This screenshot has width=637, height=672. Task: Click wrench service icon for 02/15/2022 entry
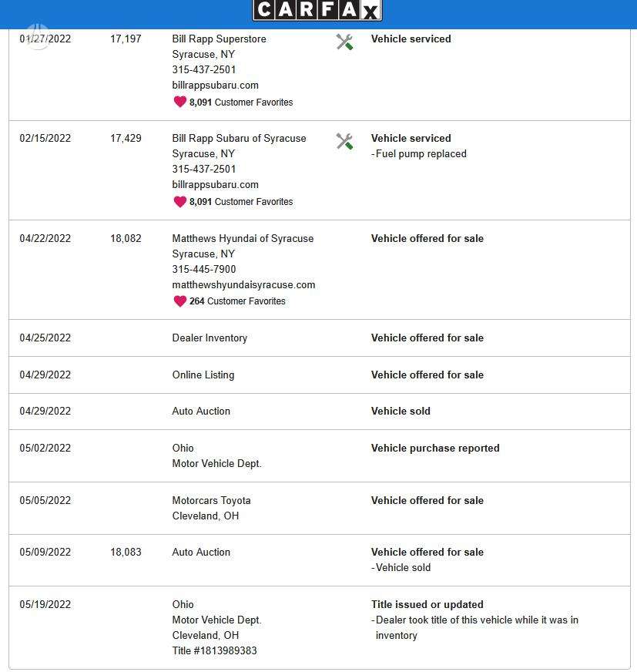pos(344,142)
